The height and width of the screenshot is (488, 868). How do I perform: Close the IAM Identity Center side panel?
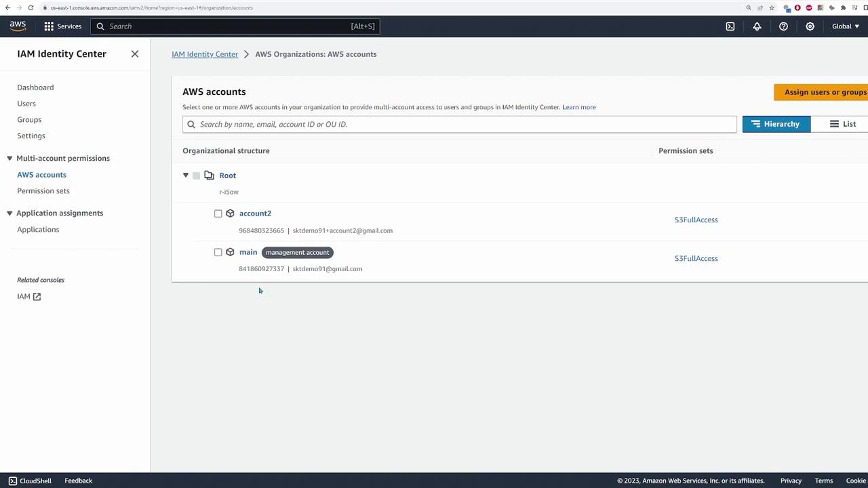pos(135,54)
